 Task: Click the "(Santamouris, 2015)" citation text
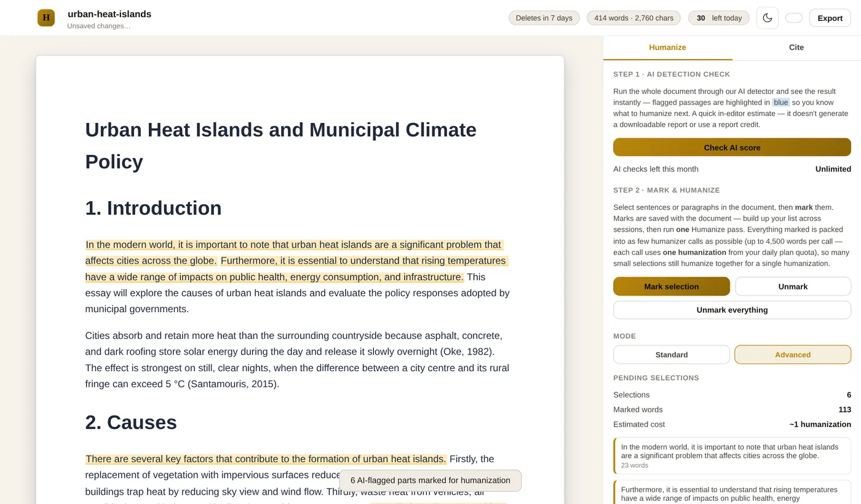[x=233, y=384]
